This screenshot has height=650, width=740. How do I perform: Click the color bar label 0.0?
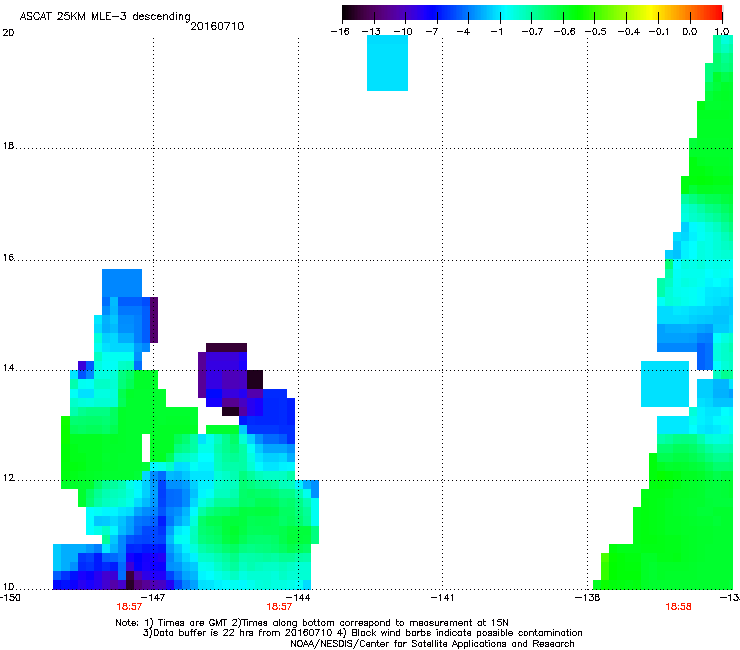(x=690, y=32)
